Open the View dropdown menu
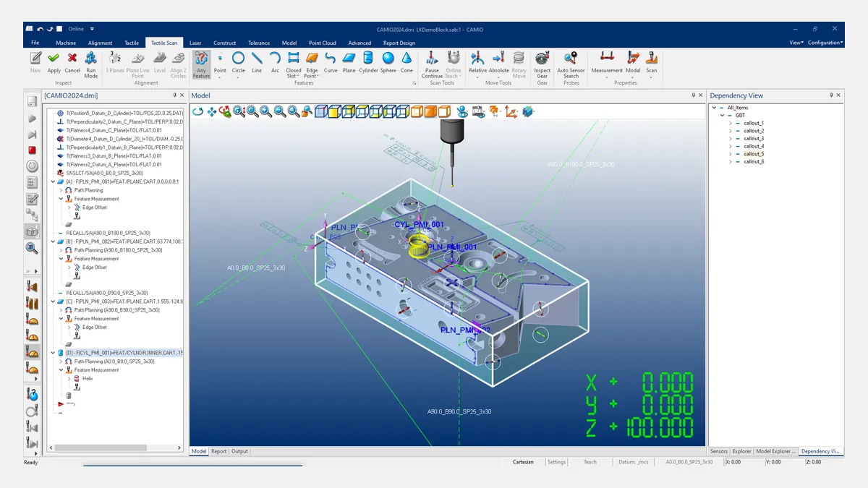868x488 pixels. [795, 43]
